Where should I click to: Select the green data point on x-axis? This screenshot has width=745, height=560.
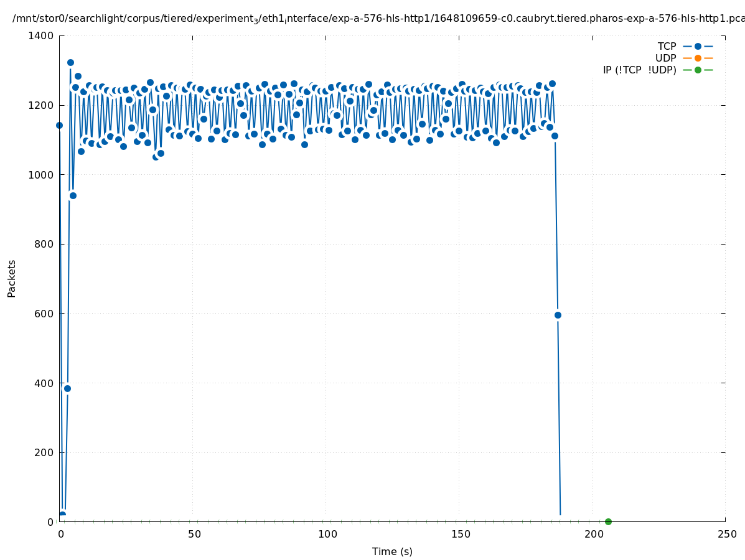(608, 521)
